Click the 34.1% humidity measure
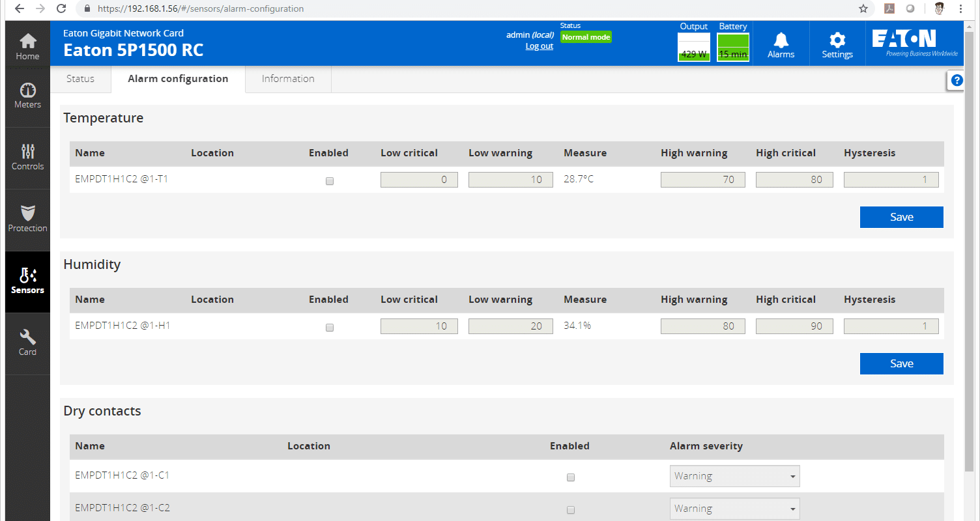Screen dimensions: 980x521 577,325
